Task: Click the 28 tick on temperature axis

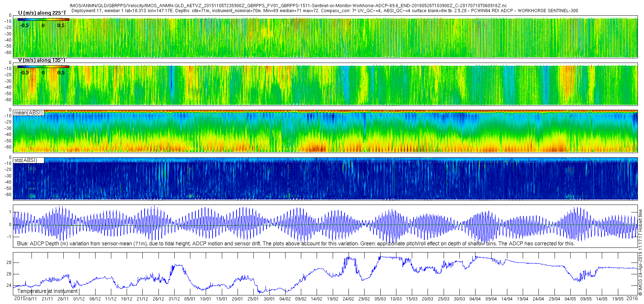Action: point(9,263)
